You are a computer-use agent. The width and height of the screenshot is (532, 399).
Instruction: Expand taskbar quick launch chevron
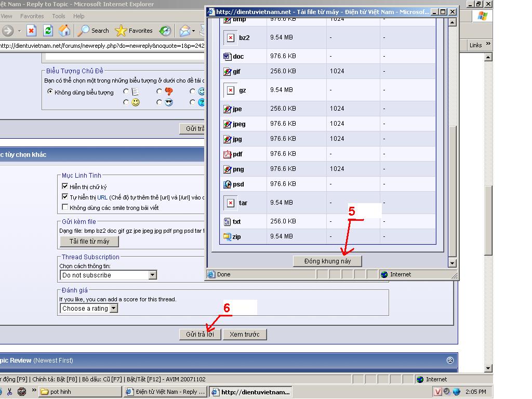pyautogui.click(x=34, y=390)
